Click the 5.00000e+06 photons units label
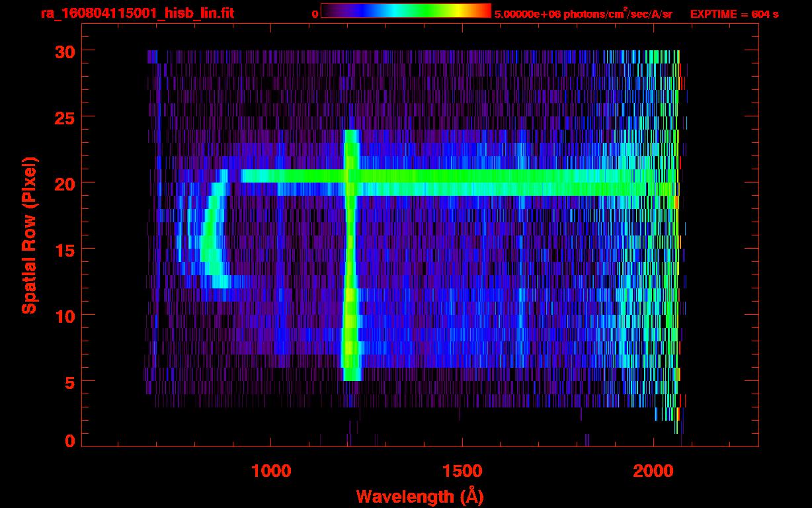 point(583,13)
